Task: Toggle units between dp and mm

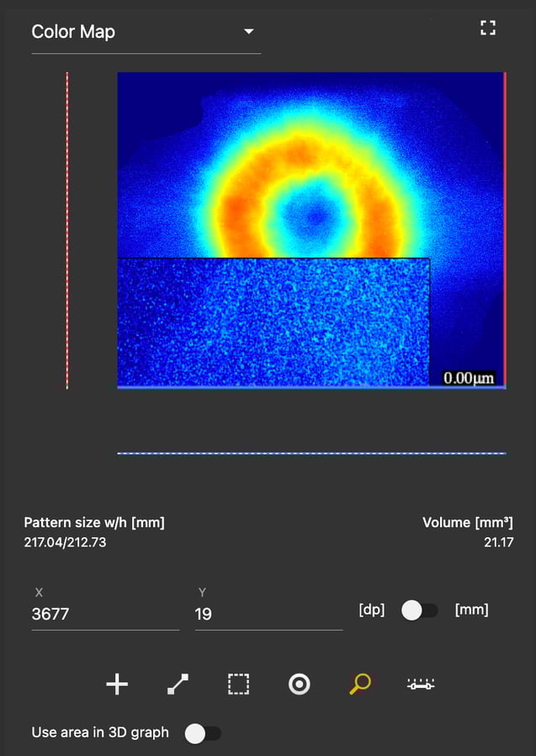Action: [419, 610]
